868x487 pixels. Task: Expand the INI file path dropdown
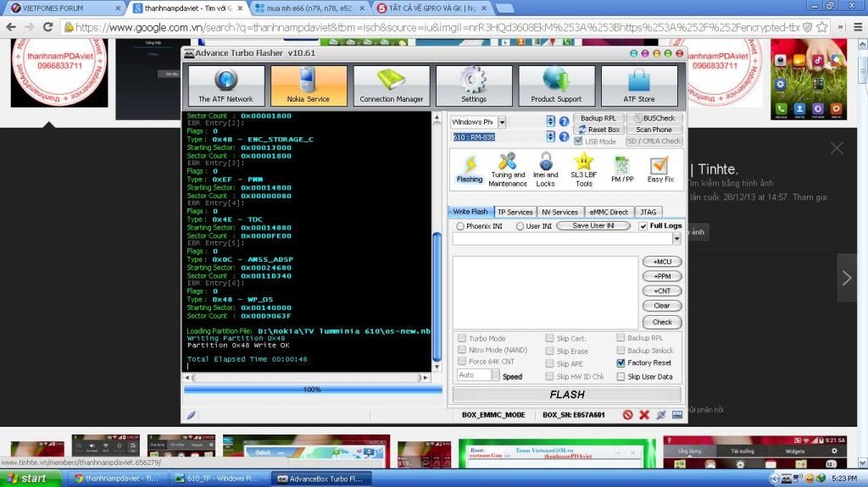pos(676,239)
